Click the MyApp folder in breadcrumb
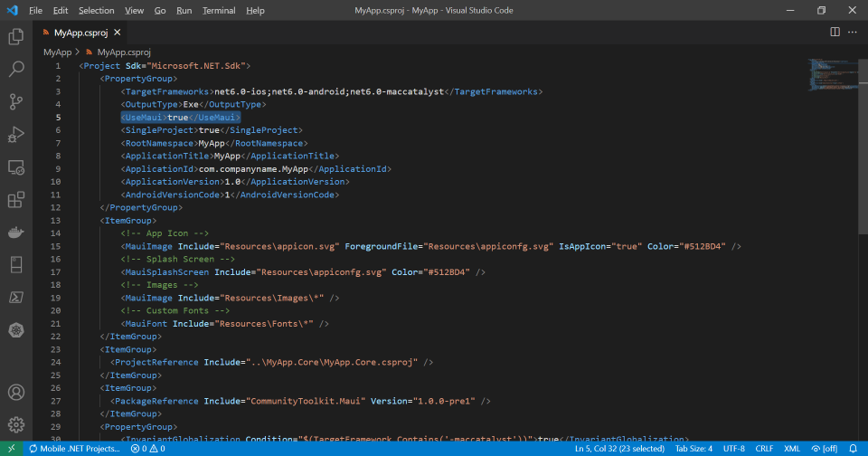868x456 pixels. [x=57, y=52]
